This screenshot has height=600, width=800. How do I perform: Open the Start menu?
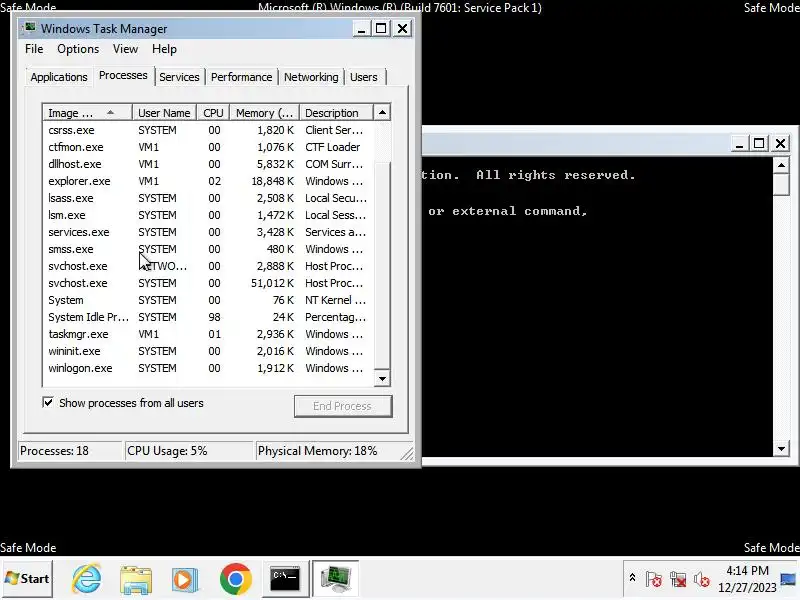28,579
